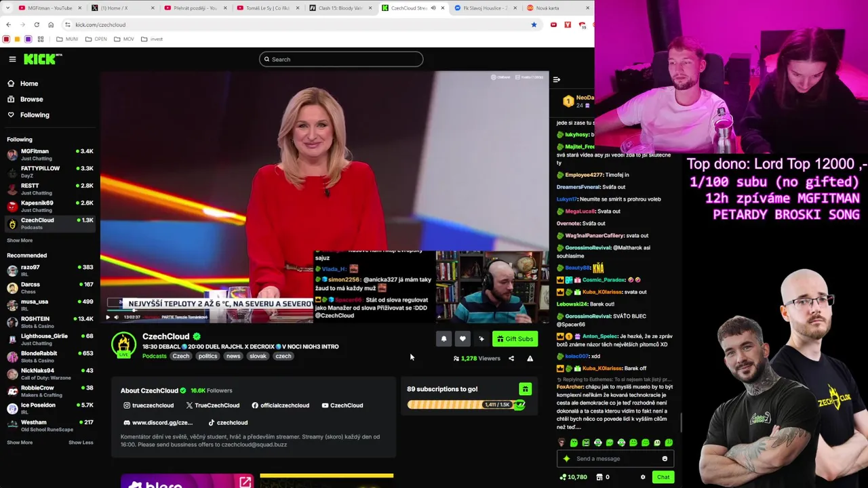Open CzechCloud YouTube link
The width and height of the screenshot is (868, 488).
coord(342,405)
